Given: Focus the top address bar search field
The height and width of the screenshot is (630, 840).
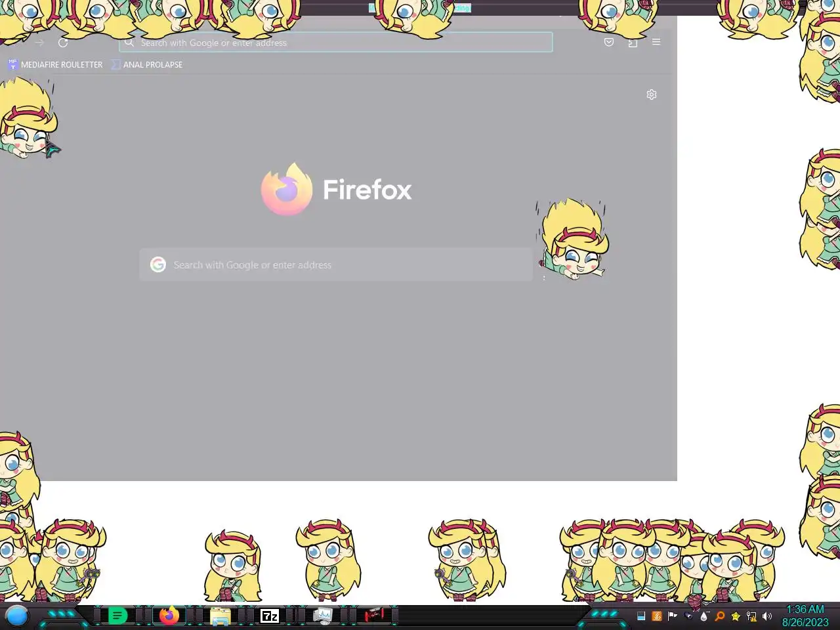Looking at the screenshot, I should (336, 43).
